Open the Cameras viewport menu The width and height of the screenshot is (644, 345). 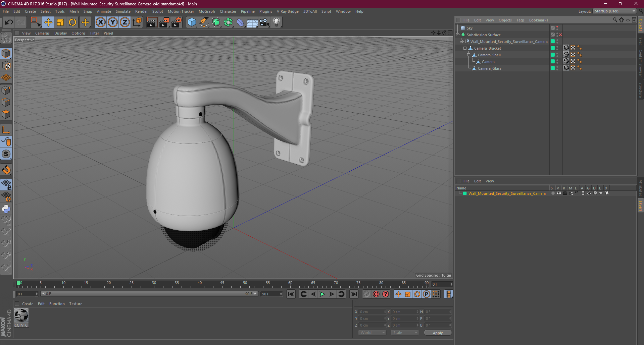(42, 33)
